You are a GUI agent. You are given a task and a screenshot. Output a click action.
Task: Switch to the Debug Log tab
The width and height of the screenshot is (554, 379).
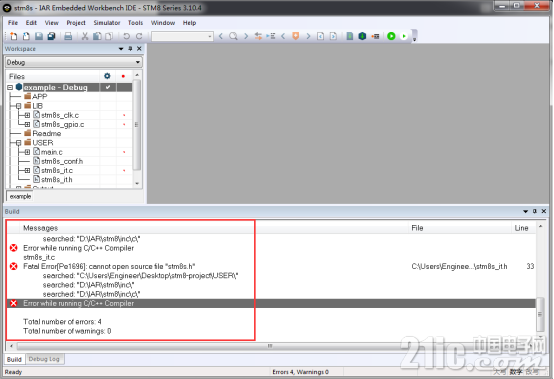click(44, 359)
